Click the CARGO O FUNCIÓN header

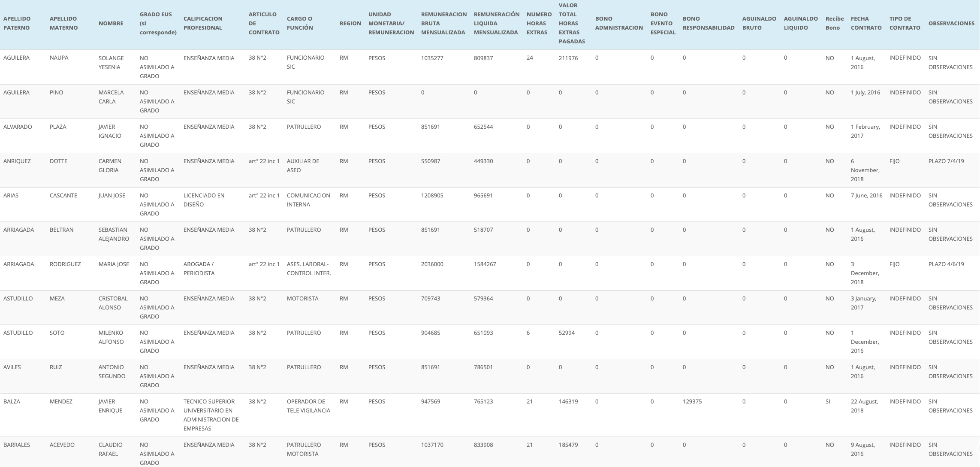click(x=300, y=23)
